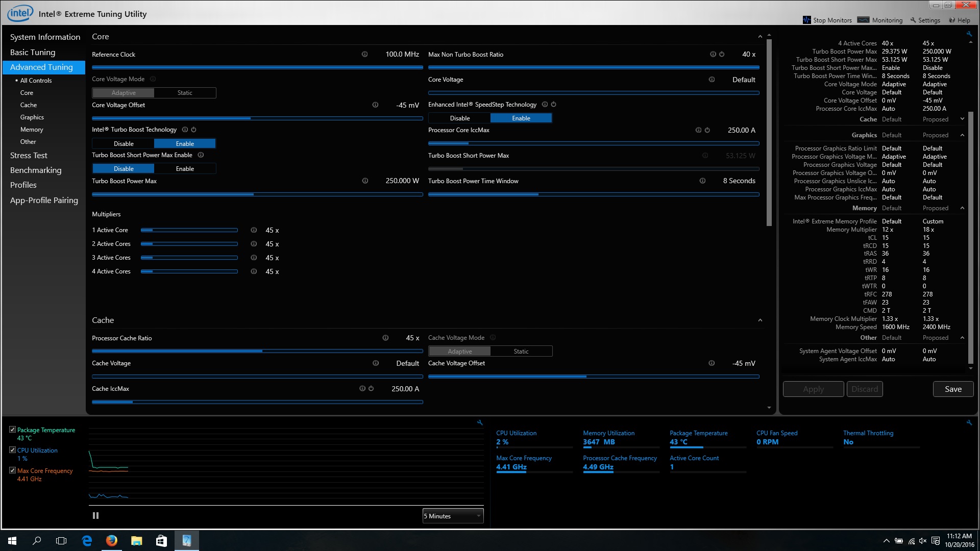Collapse Other group in summary panel

coord(962,338)
